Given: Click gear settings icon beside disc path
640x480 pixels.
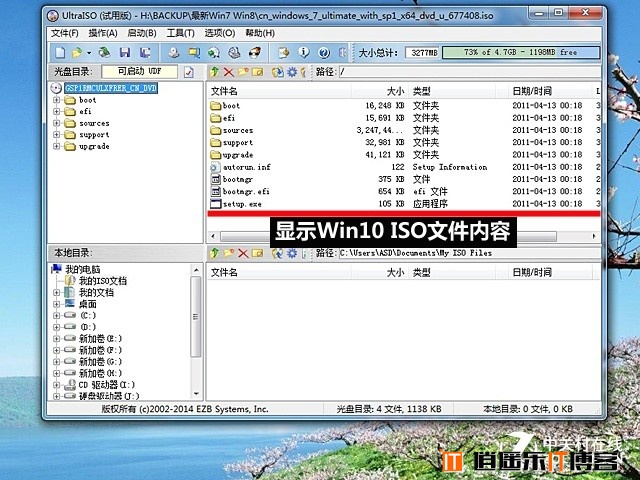Looking at the screenshot, I should coord(292,72).
